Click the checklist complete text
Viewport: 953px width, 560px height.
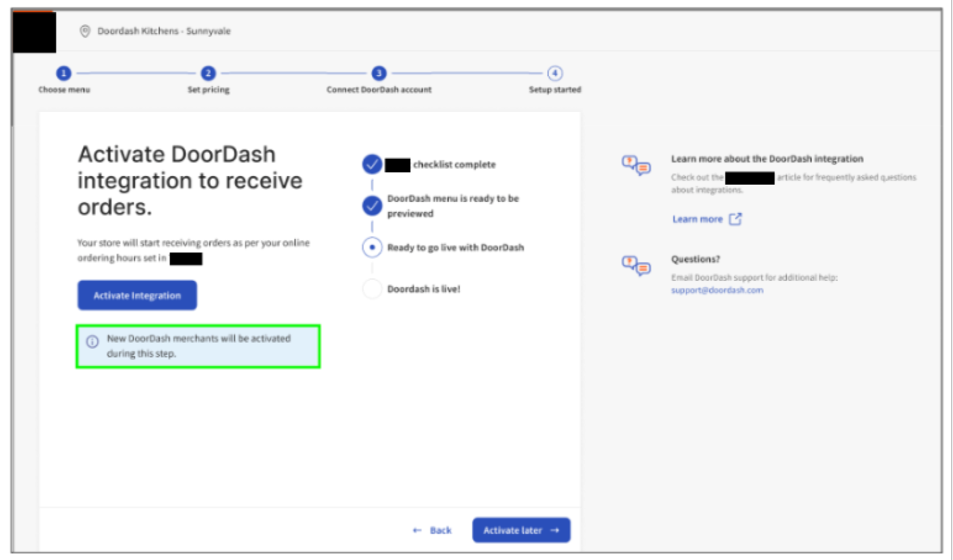pyautogui.click(x=454, y=165)
